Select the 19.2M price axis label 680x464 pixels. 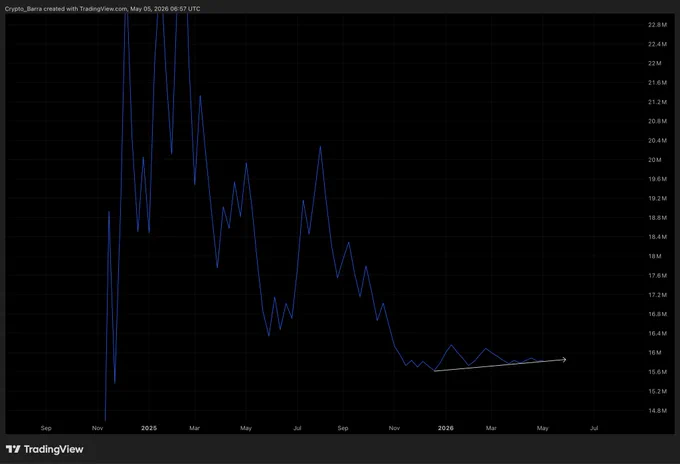657,199
